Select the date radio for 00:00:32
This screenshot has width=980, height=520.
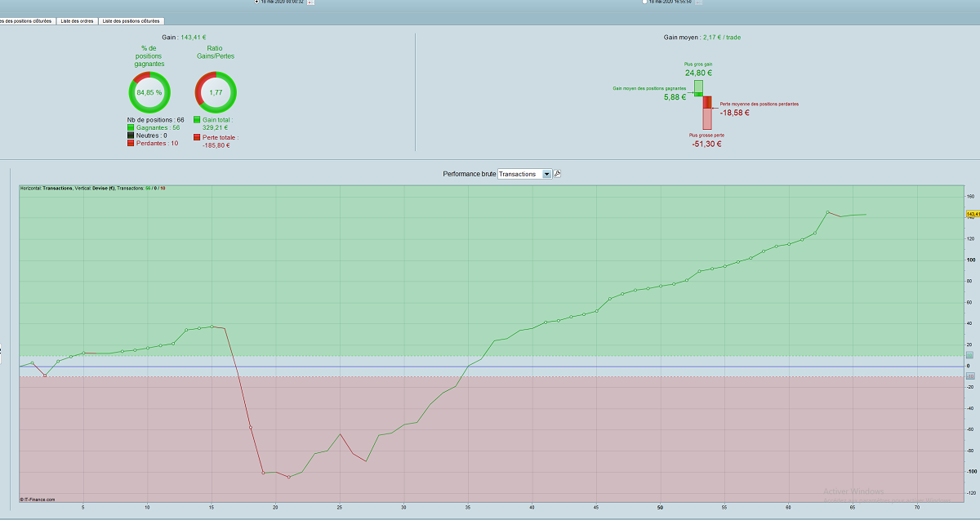(257, 2)
